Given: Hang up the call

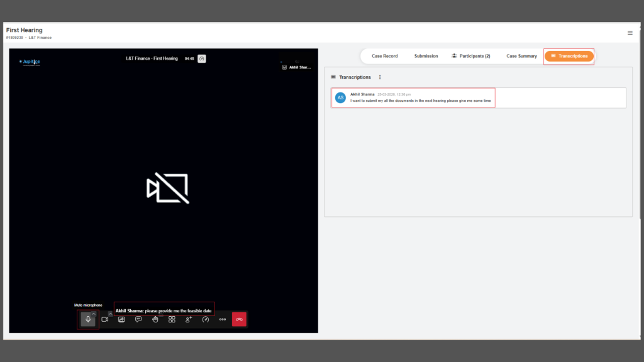Looking at the screenshot, I should click(239, 319).
